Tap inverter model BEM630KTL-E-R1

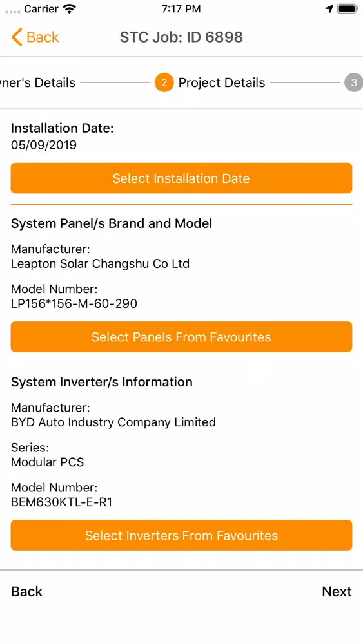[62, 502]
